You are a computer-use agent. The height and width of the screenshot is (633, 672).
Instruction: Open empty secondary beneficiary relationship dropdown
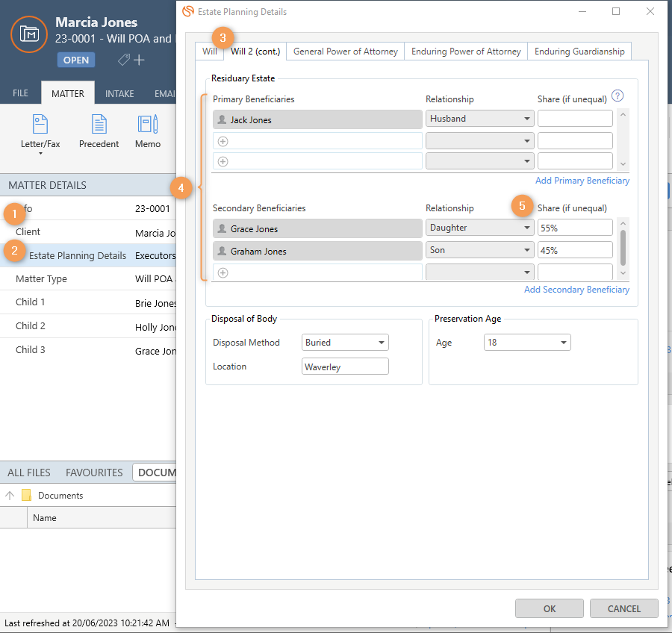[x=479, y=272]
